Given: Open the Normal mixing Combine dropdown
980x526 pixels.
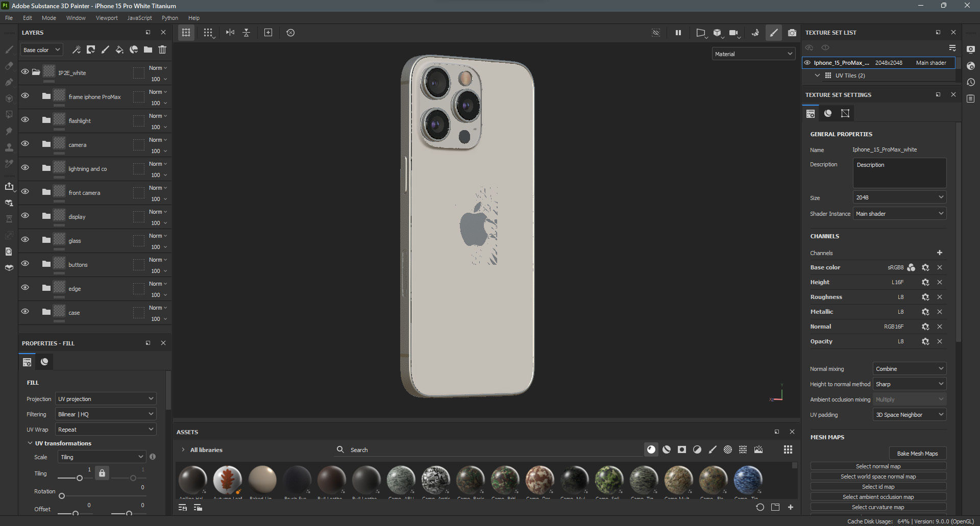Looking at the screenshot, I should pyautogui.click(x=910, y=369).
